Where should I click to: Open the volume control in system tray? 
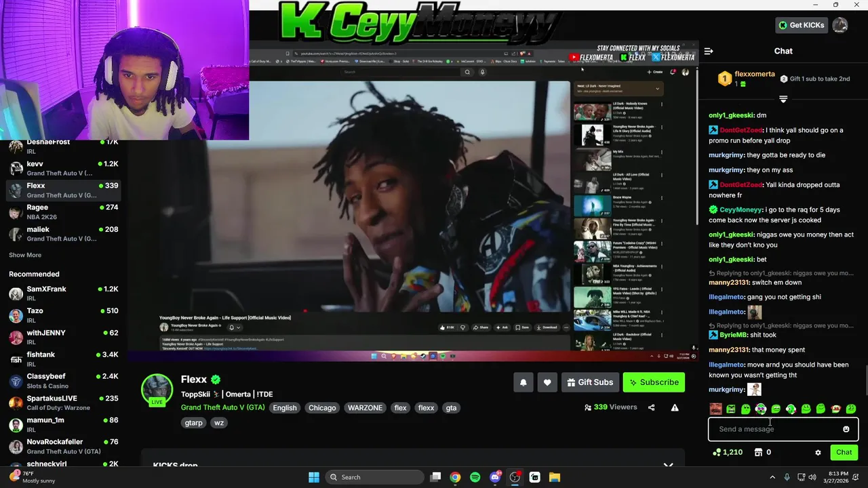point(812,477)
